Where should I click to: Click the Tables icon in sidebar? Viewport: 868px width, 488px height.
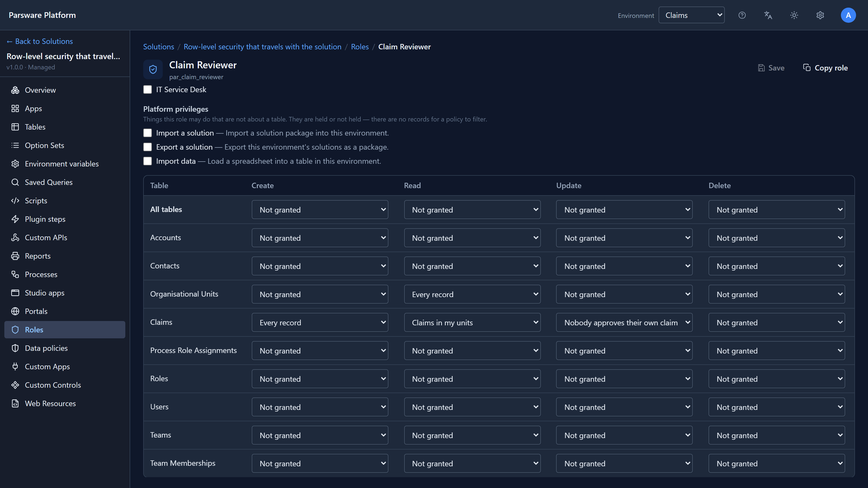(15, 127)
